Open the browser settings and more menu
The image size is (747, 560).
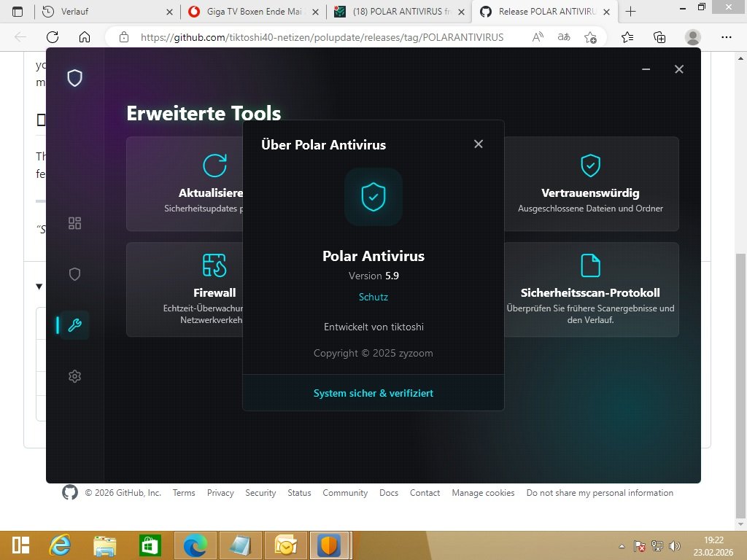tap(726, 37)
